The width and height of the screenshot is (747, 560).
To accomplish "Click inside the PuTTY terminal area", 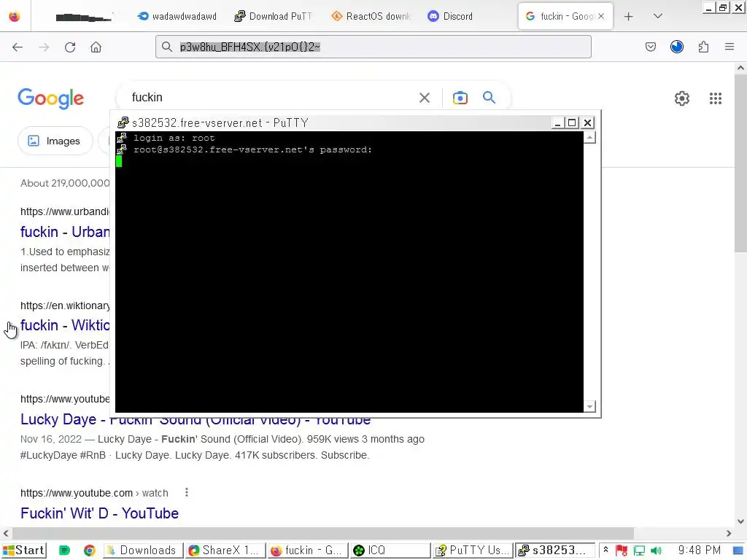I will (x=349, y=271).
